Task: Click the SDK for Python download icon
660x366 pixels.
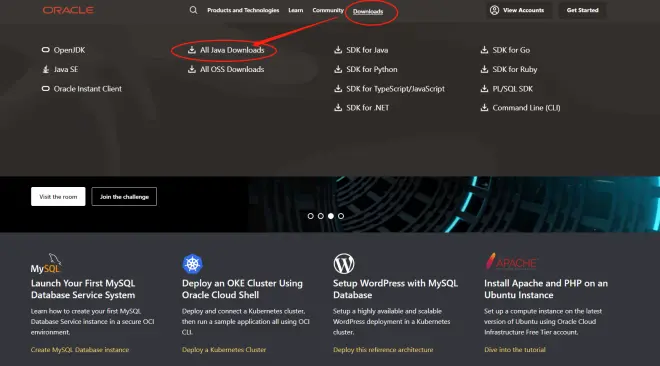Action: pyautogui.click(x=338, y=69)
